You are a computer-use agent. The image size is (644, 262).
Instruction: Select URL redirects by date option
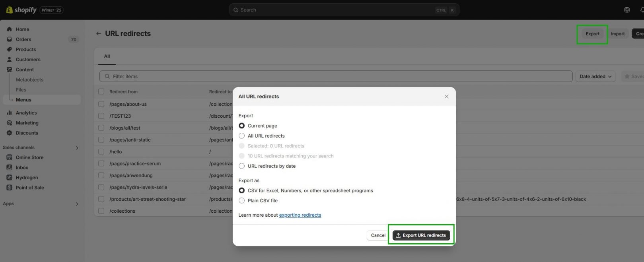click(x=241, y=166)
